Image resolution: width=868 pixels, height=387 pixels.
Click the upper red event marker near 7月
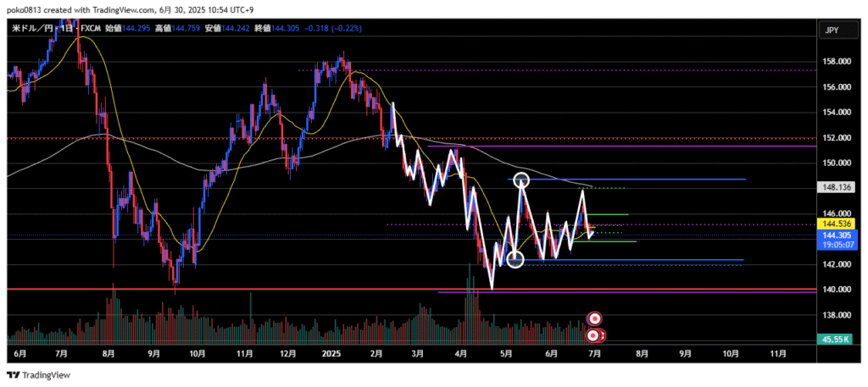pos(595,318)
